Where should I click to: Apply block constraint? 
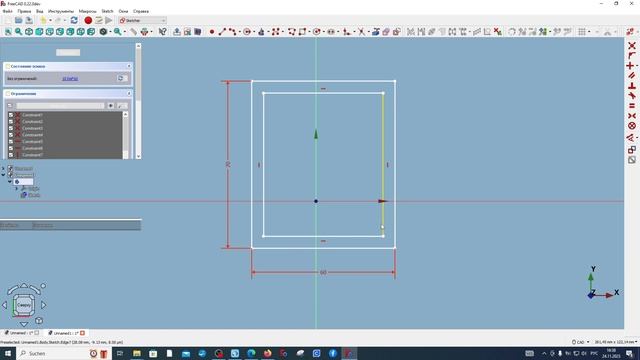tap(632, 126)
